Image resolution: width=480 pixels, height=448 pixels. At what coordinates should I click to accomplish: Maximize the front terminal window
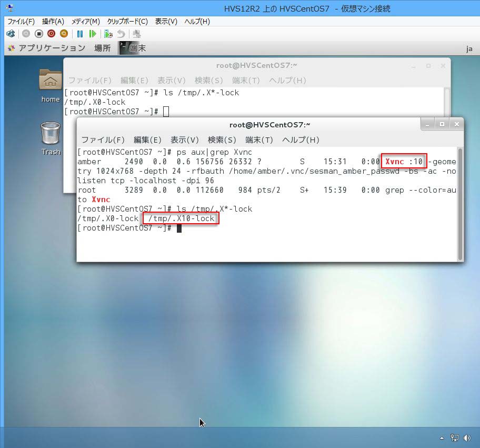(x=442, y=124)
